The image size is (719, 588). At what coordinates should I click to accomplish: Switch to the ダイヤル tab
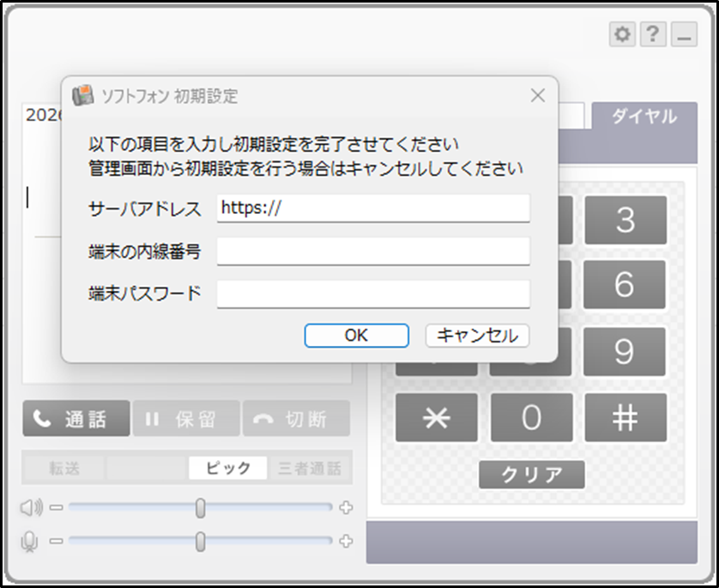[x=643, y=117]
